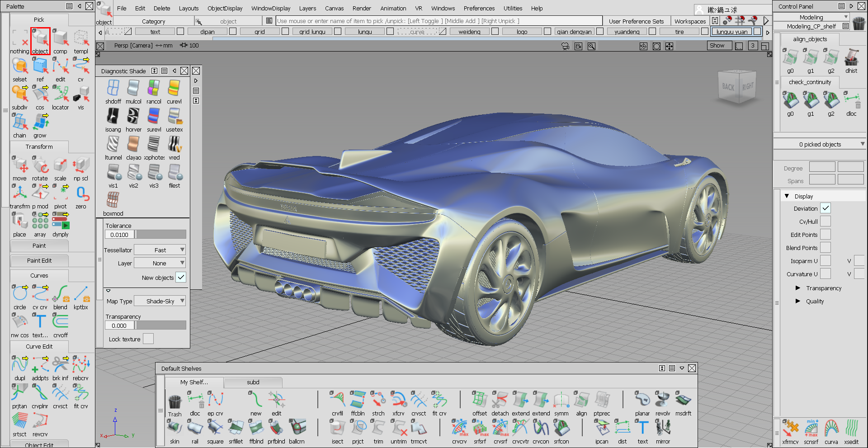Click the Show button above the viewport
The image size is (868, 448).
coord(719,45)
